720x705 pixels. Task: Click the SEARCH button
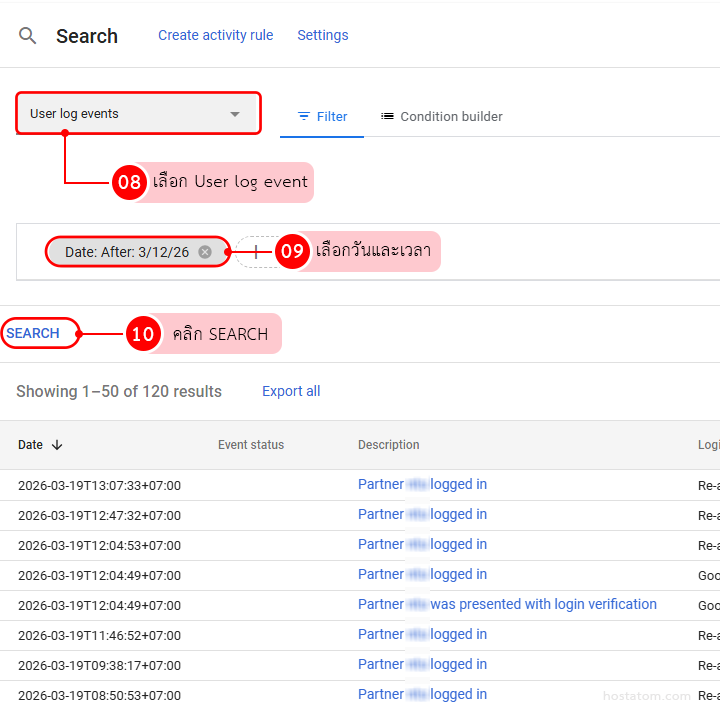(x=34, y=333)
